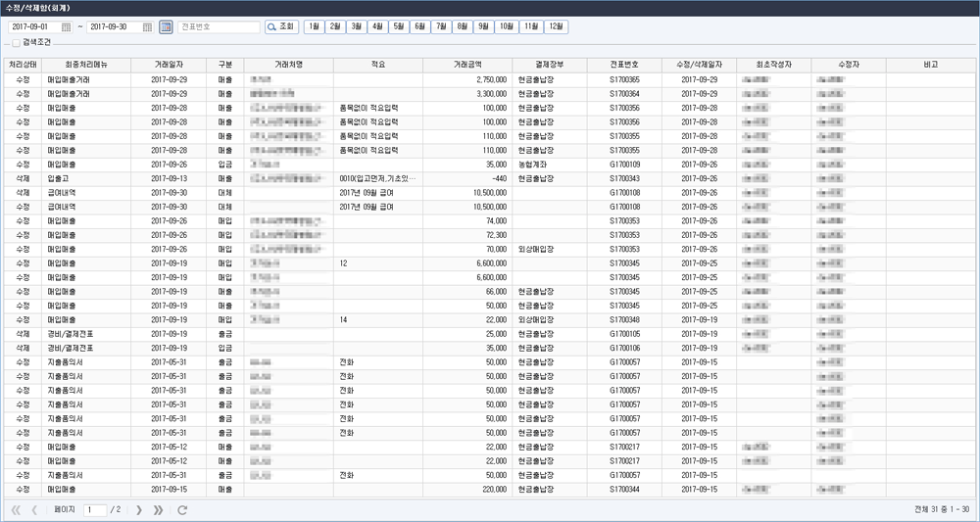Go to the first page

tap(17, 510)
